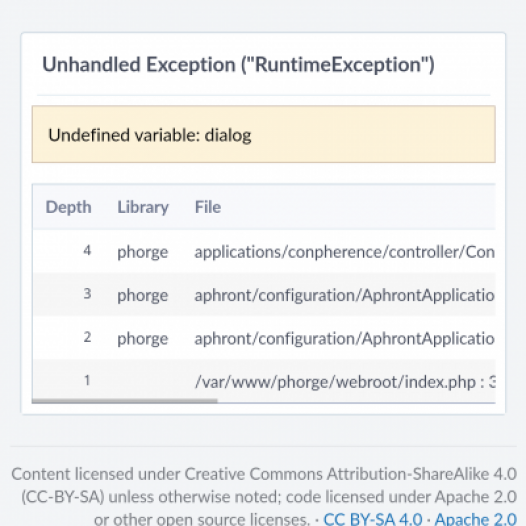Click the File column header
Image resolution: width=526 pixels, height=526 pixels.
pyautogui.click(x=208, y=207)
